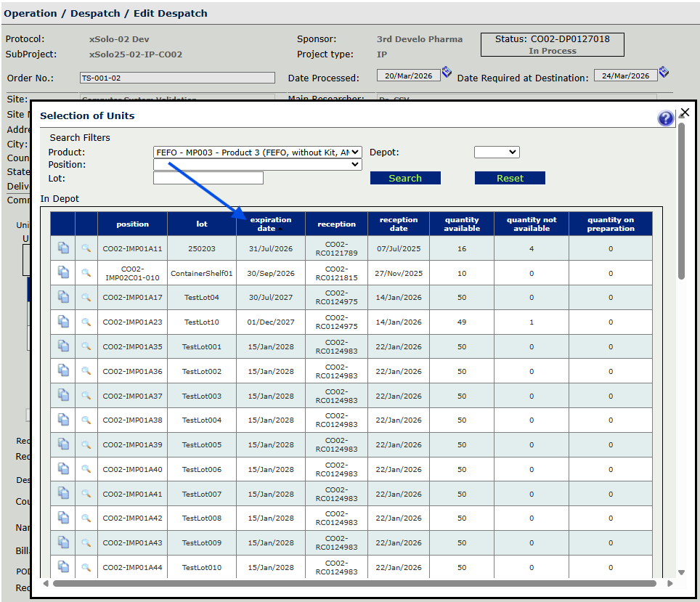Close the Selection of Units dialog

(684, 113)
